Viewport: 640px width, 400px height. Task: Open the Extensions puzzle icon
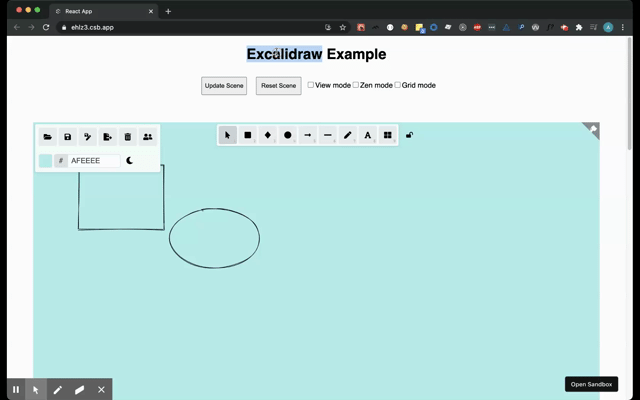click(579, 27)
